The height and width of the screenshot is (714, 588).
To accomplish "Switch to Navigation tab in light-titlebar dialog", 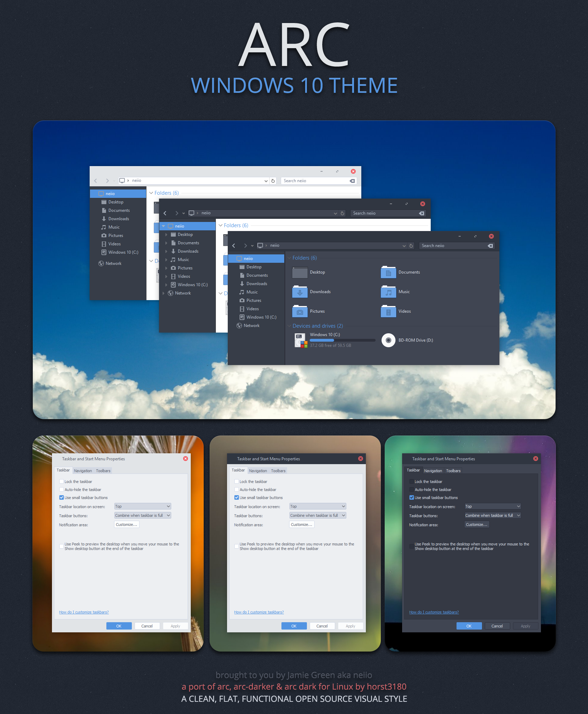I will (x=83, y=471).
